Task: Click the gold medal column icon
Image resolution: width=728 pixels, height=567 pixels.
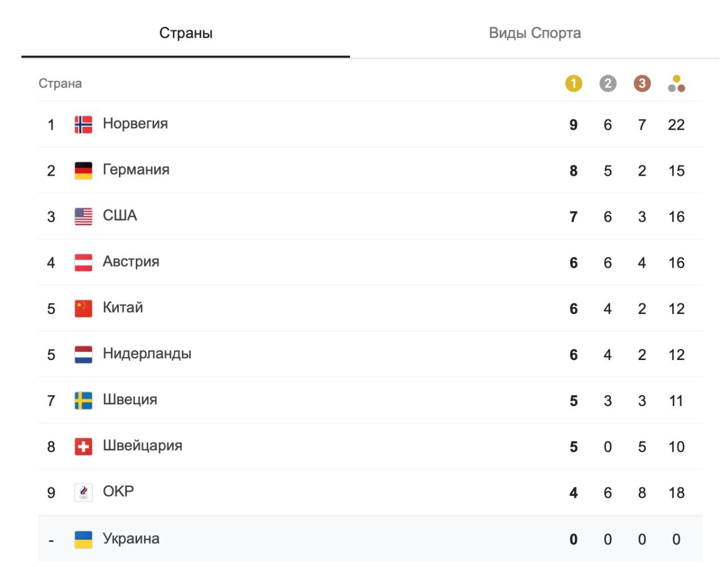Action: pyautogui.click(x=573, y=84)
